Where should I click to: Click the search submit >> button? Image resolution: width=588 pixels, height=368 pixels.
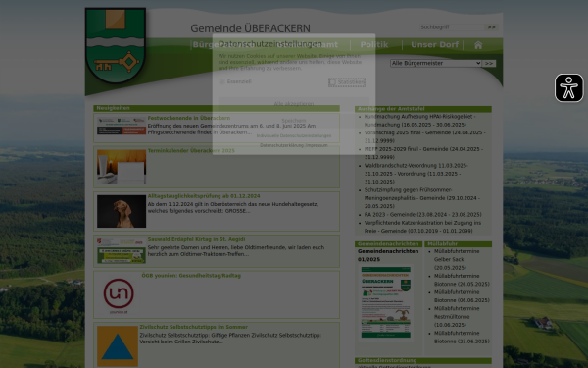coord(491,27)
